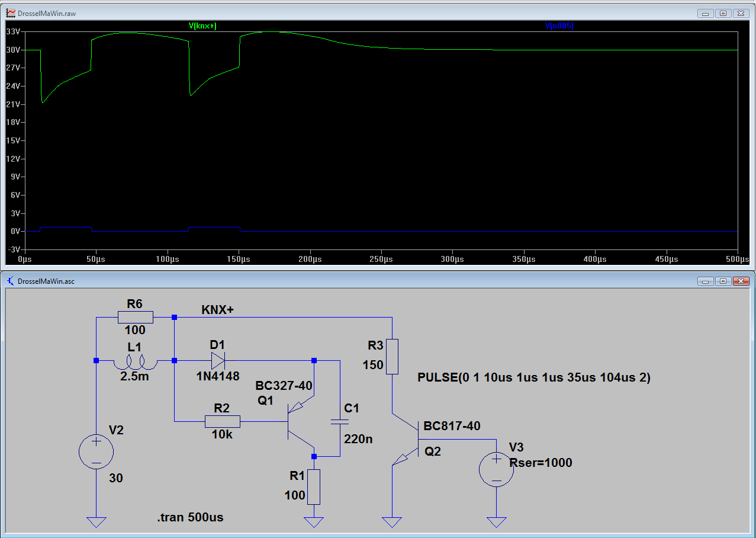Click the 21V label on vertical axis
This screenshot has height=538, width=756.
14,104
